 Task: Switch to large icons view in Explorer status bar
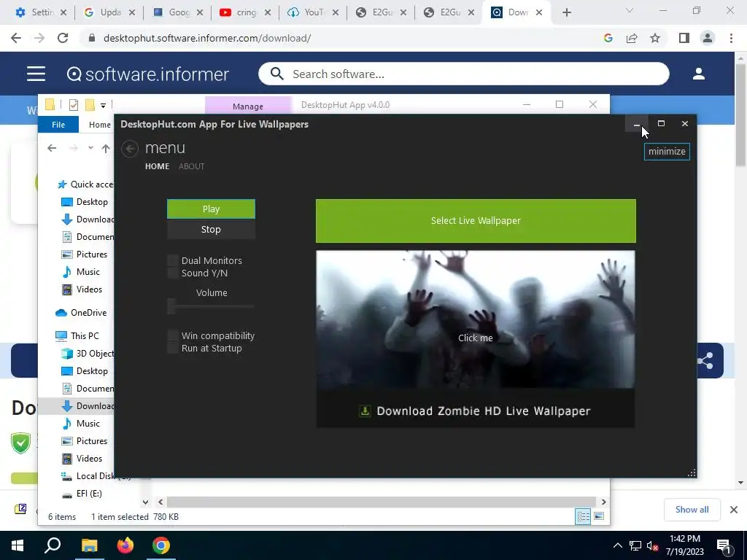[x=599, y=517]
